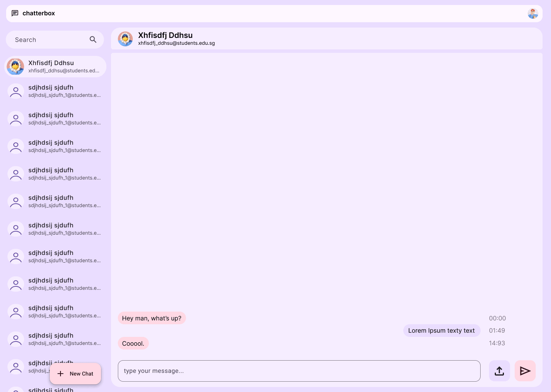Click the 01:49 message timestamp
The height and width of the screenshot is (392, 551).
click(497, 330)
